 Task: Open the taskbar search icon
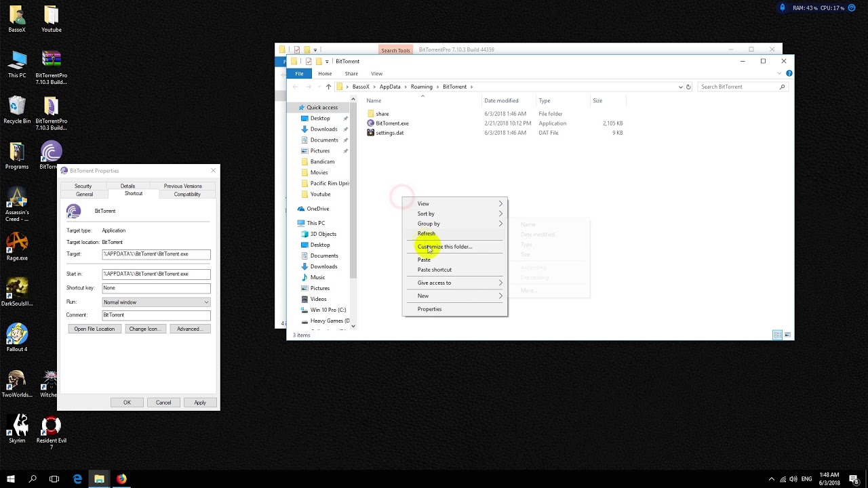tap(33, 479)
